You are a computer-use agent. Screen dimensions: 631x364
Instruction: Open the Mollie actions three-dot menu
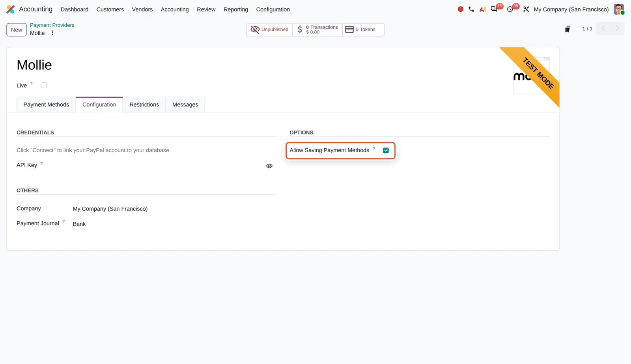pos(52,33)
